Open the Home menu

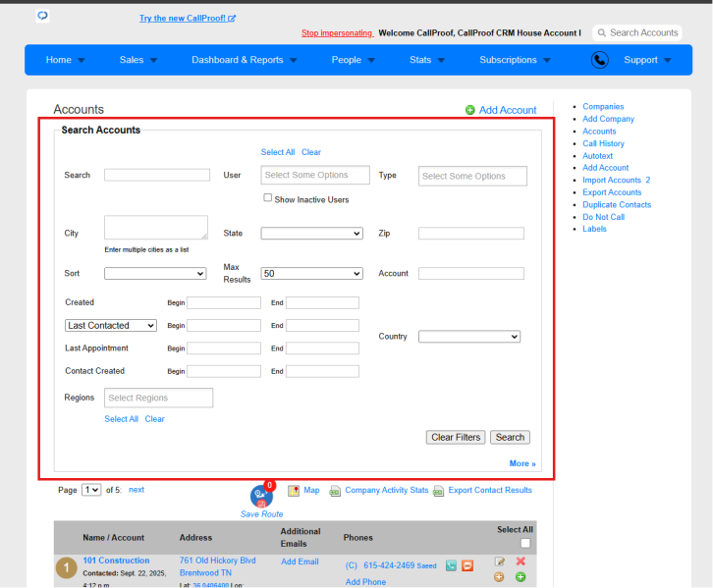point(66,60)
